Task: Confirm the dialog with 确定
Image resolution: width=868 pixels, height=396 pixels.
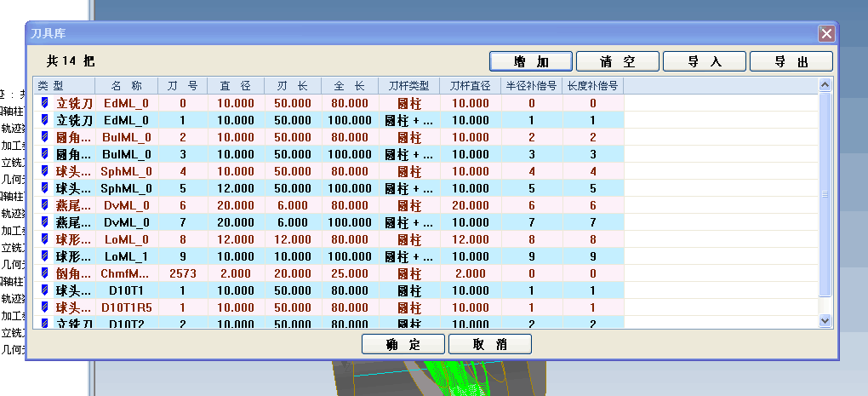Action: (403, 344)
